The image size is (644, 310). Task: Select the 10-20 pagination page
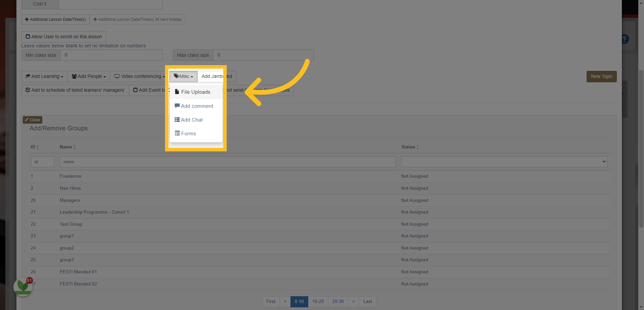click(318, 302)
